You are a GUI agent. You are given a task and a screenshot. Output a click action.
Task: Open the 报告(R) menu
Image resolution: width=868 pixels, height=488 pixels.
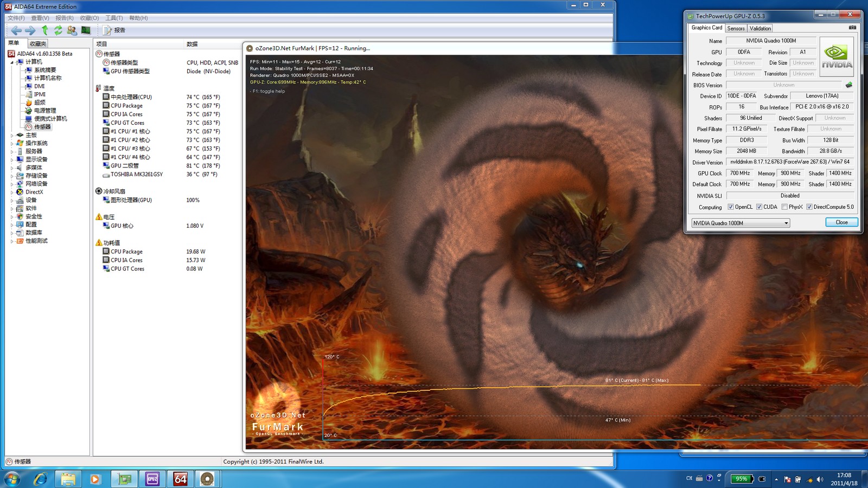pyautogui.click(x=65, y=18)
